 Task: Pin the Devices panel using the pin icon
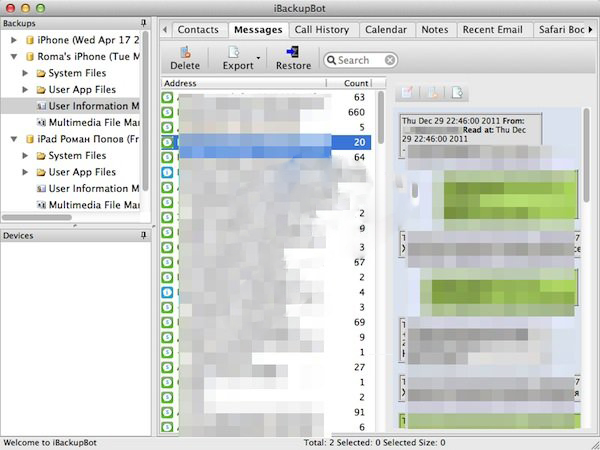pyautogui.click(x=144, y=235)
